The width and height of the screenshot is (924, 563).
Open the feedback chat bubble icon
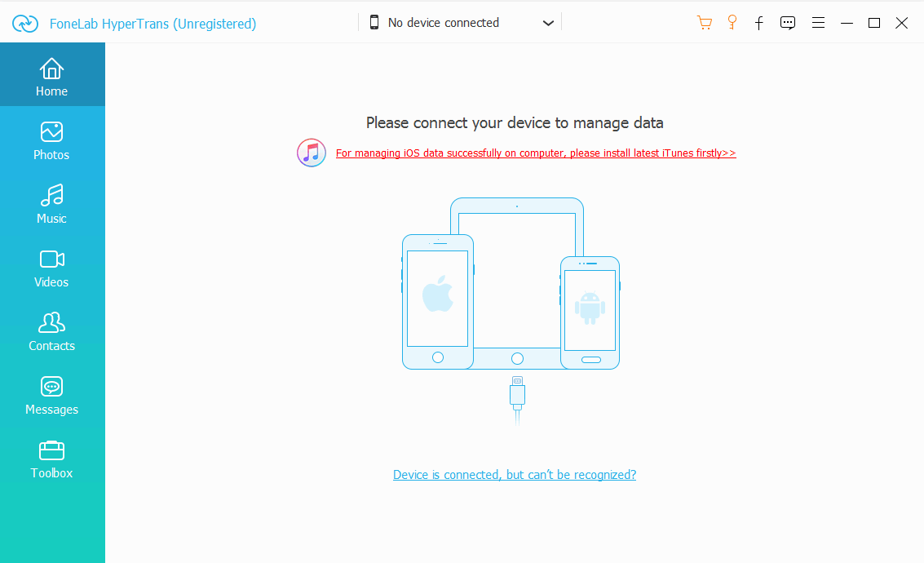(x=787, y=23)
